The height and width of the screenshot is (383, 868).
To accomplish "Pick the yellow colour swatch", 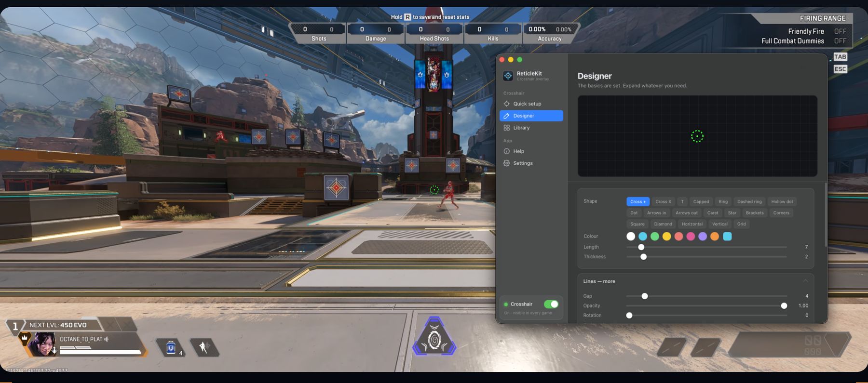I will 666,236.
